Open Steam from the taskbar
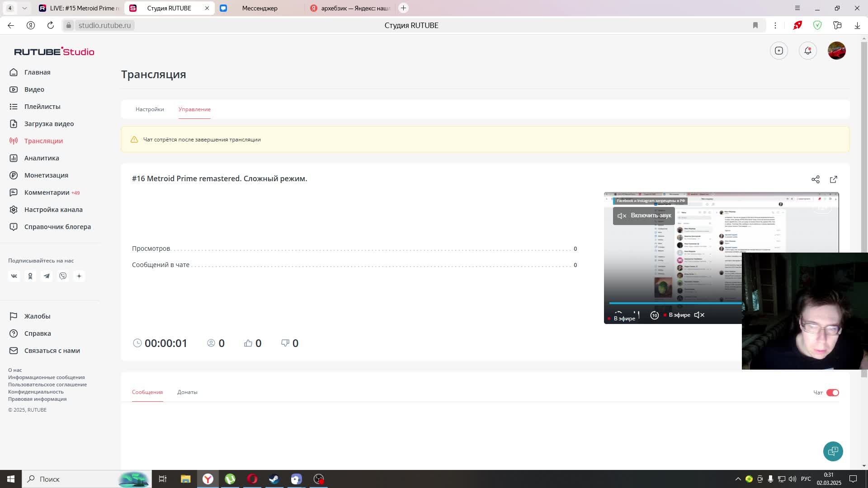This screenshot has height=488, width=868. 274,479
